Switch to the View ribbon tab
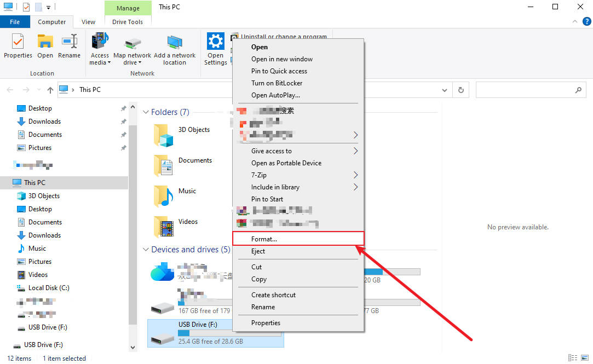Screen dimensions: 593x364 pos(88,22)
